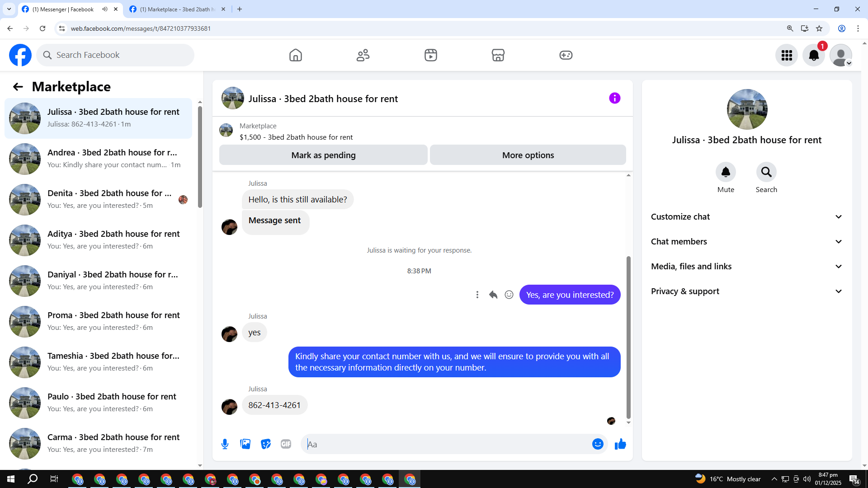Show hidden system tray icons
Viewport: 868px width, 488px height.
(774, 479)
